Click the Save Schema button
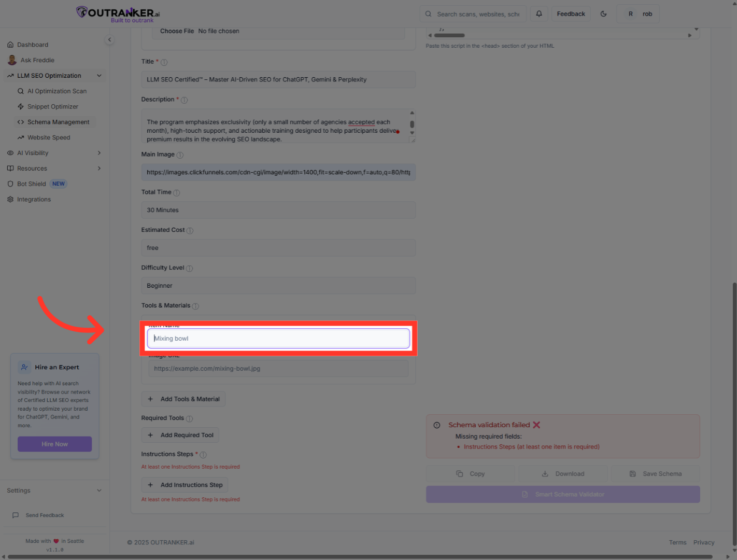 pyautogui.click(x=656, y=474)
